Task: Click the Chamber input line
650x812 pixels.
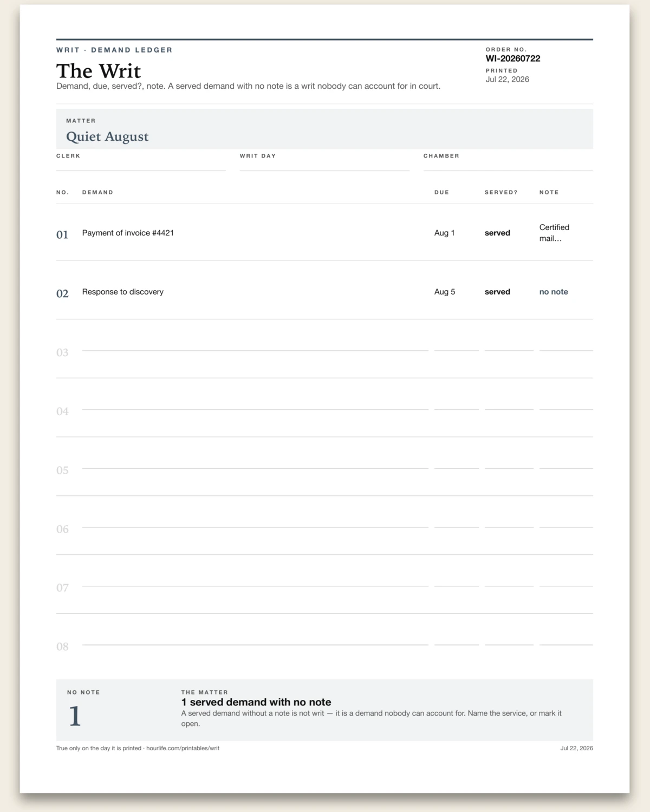Action: [x=508, y=166]
